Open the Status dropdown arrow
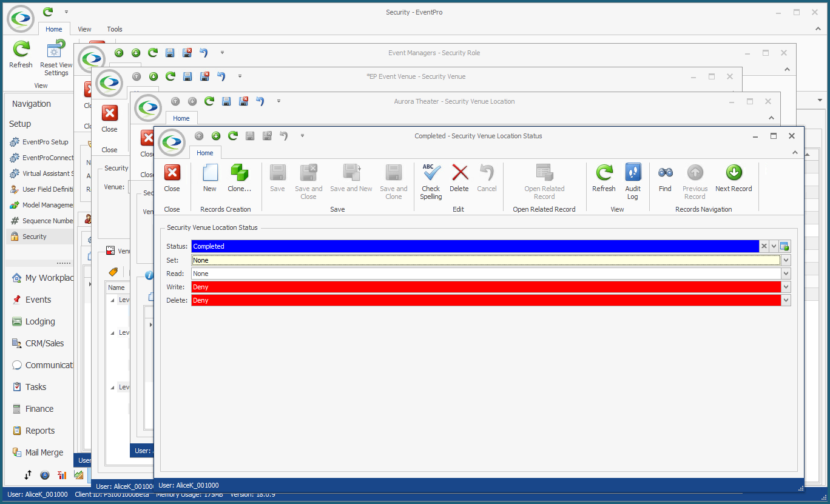 click(774, 246)
